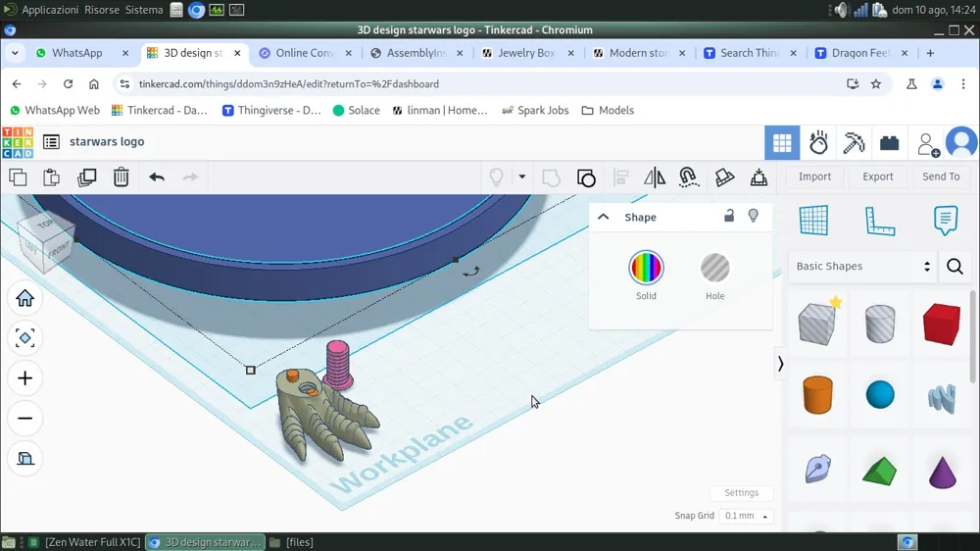The image size is (980, 551).
Task: Open the Sim Lab icon
Action: point(818,143)
